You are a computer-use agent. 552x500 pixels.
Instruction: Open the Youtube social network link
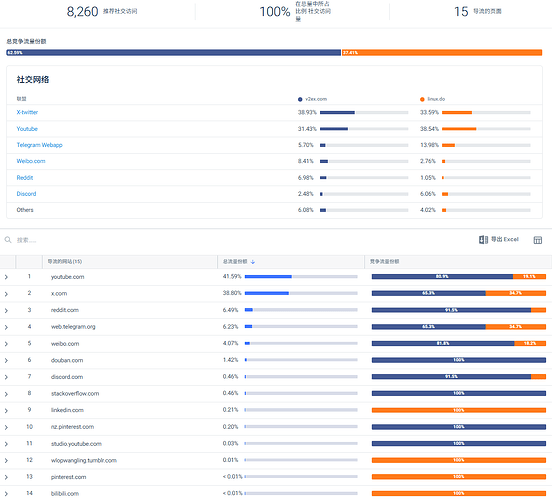point(27,129)
